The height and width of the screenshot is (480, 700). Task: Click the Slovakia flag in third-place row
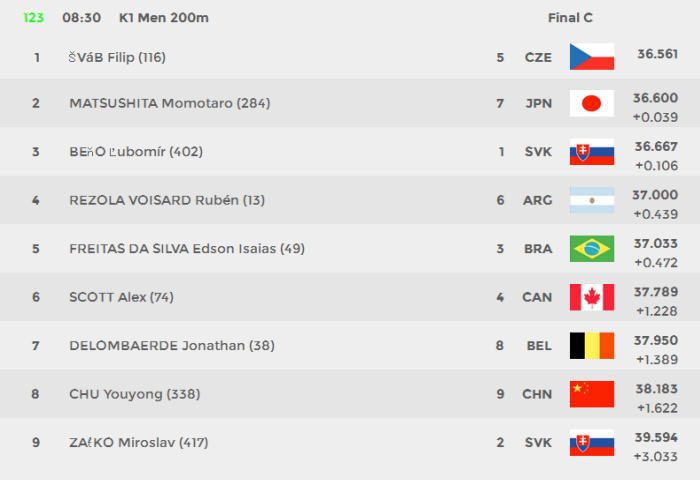point(592,152)
